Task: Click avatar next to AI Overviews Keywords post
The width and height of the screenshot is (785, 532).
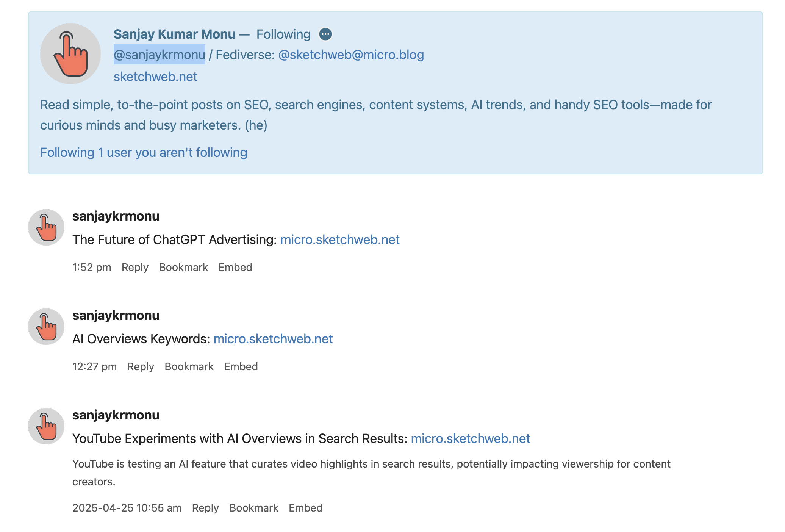Action: pyautogui.click(x=46, y=327)
